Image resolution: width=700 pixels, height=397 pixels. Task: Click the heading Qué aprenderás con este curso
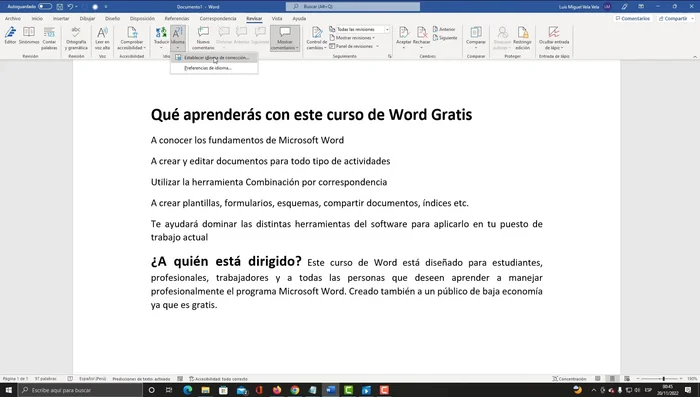(311, 115)
